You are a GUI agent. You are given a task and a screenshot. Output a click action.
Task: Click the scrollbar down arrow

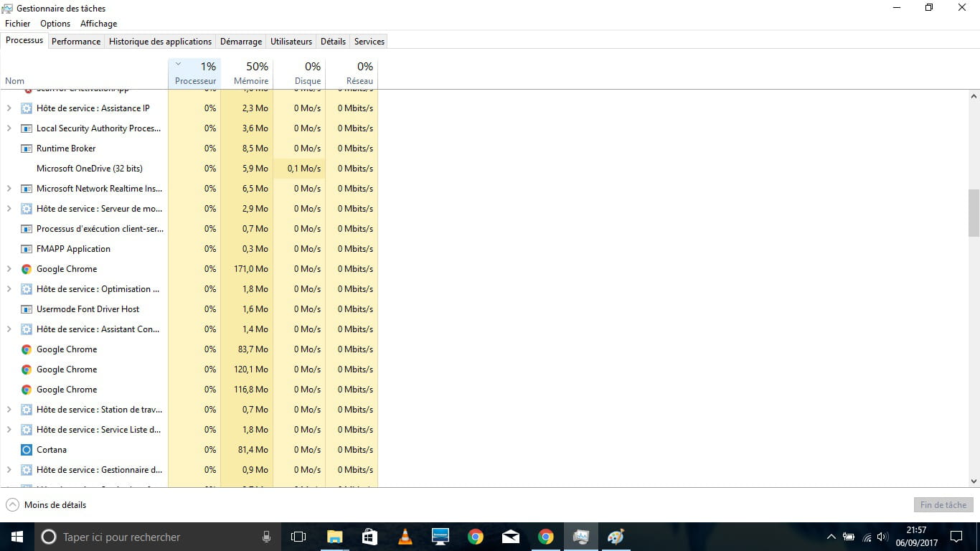(x=974, y=481)
